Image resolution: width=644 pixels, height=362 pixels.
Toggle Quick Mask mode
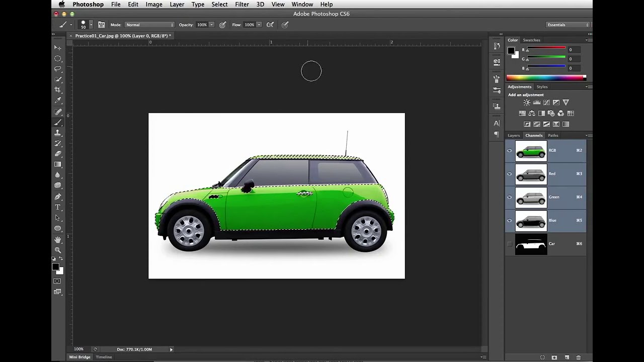pyautogui.click(x=57, y=281)
